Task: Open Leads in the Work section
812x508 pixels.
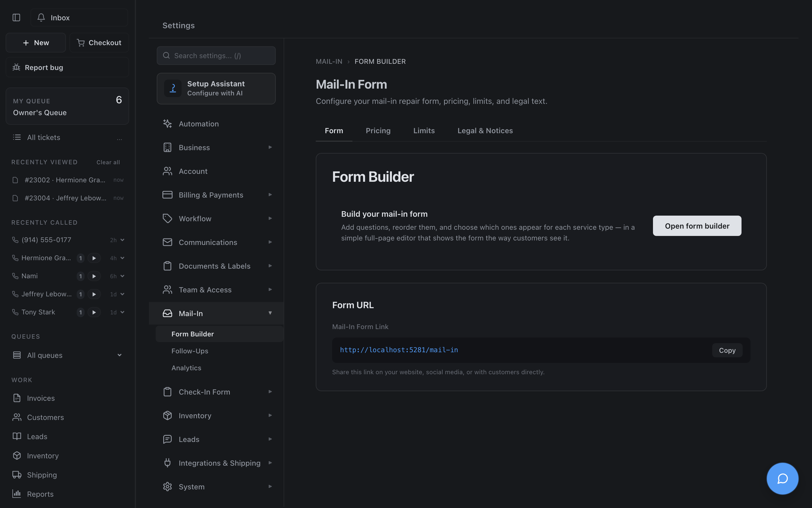Action: tap(37, 436)
